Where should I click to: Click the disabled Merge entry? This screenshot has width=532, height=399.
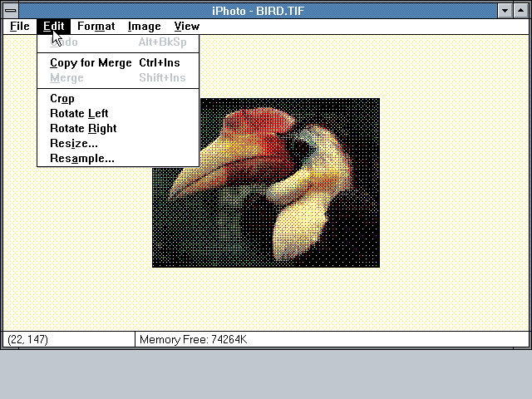(x=118, y=77)
